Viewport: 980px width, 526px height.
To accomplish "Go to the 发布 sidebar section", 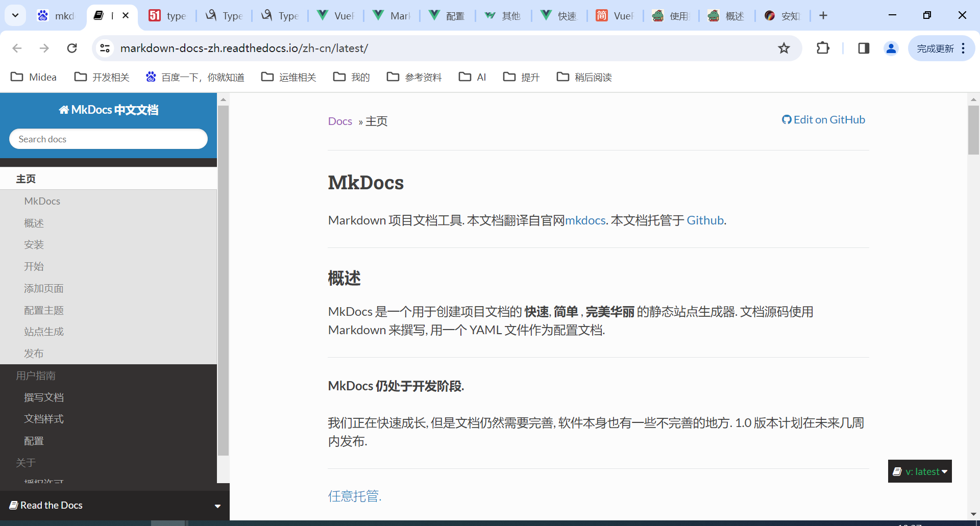I will (x=108, y=353).
